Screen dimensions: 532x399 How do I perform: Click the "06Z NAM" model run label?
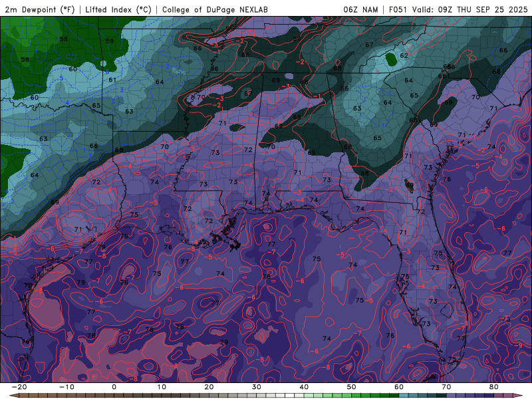(x=360, y=10)
